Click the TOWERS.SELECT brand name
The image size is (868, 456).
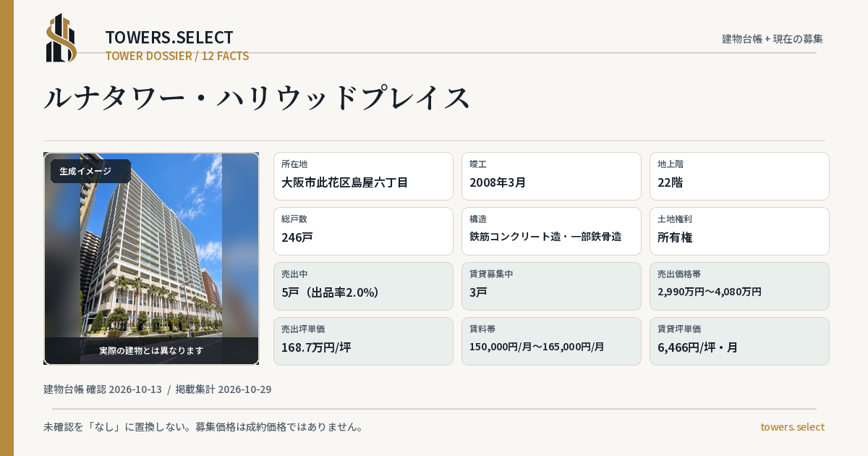click(x=169, y=38)
